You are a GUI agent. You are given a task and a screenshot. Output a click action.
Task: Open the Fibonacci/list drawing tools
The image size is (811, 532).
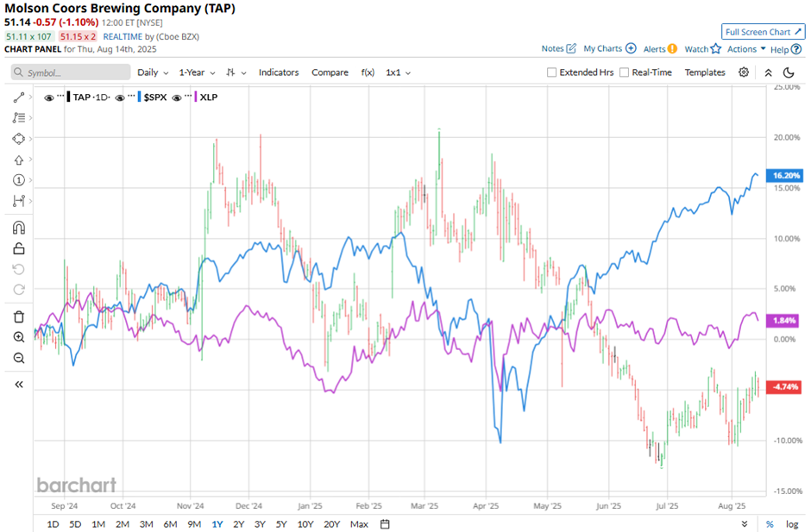tap(19, 118)
